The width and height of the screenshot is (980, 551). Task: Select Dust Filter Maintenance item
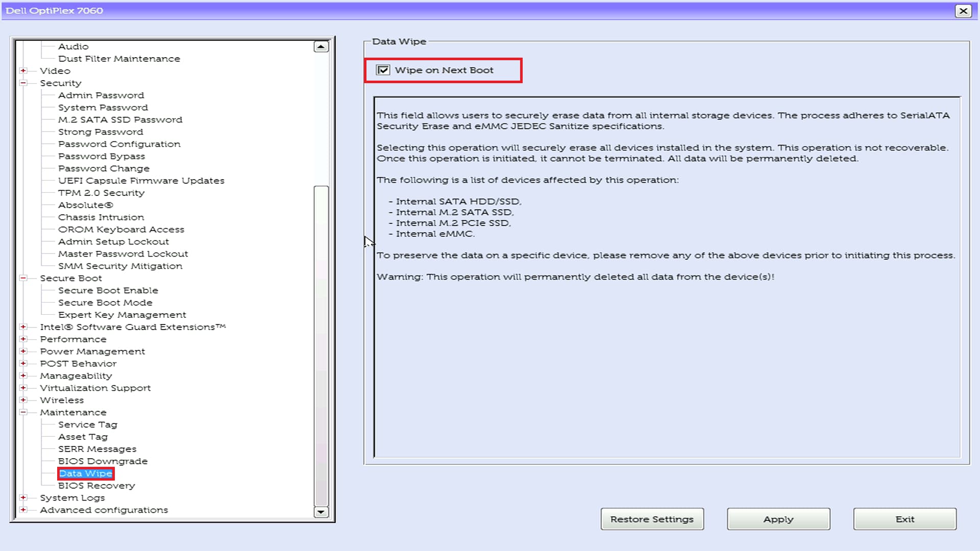click(x=119, y=59)
